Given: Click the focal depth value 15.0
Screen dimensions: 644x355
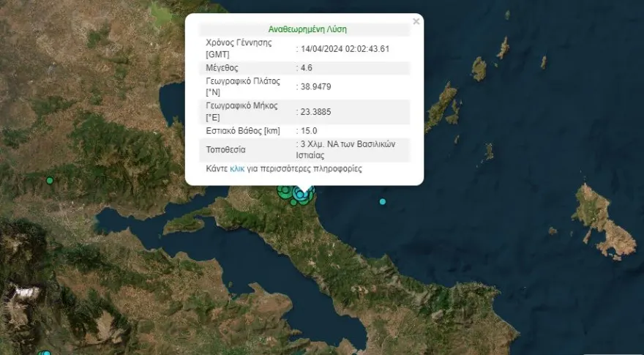Looking at the screenshot, I should [x=309, y=131].
